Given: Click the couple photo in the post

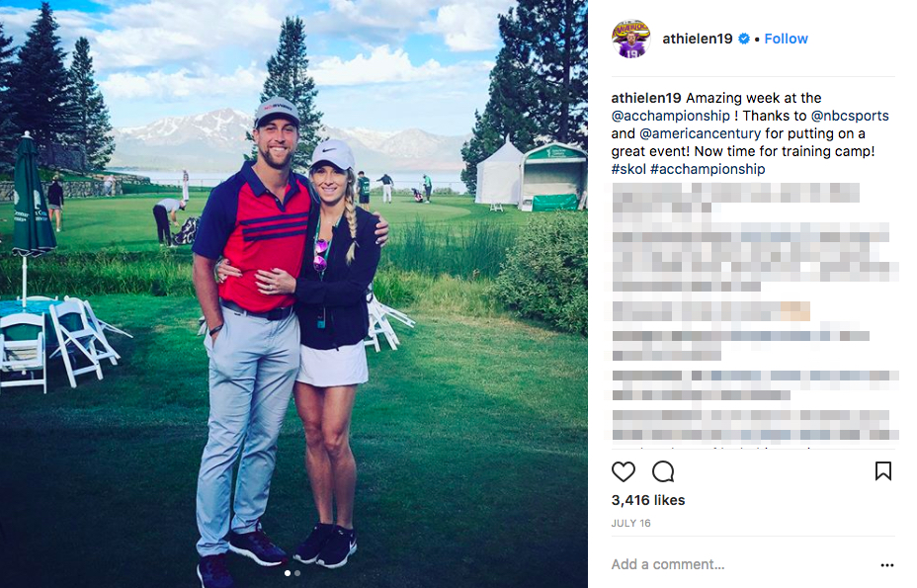Looking at the screenshot, I should pyautogui.click(x=293, y=294).
